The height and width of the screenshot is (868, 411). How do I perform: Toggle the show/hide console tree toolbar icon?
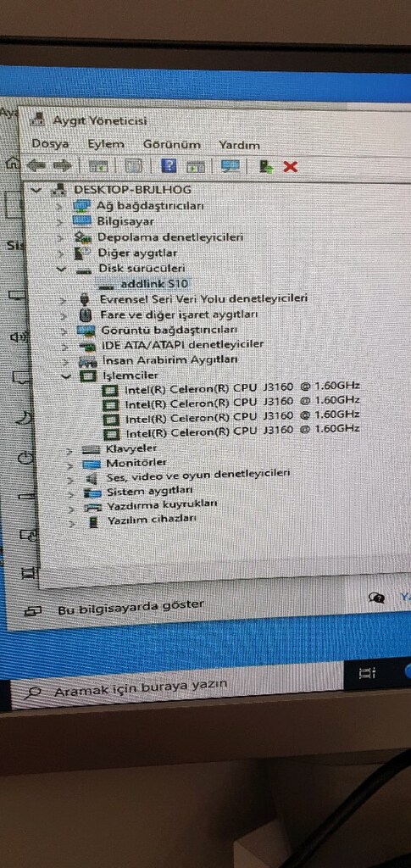(98, 165)
